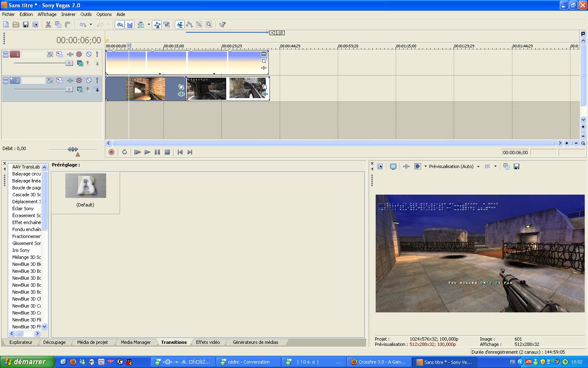588x368 pixels.
Task: Open a project via the folder icon
Action: (16, 25)
